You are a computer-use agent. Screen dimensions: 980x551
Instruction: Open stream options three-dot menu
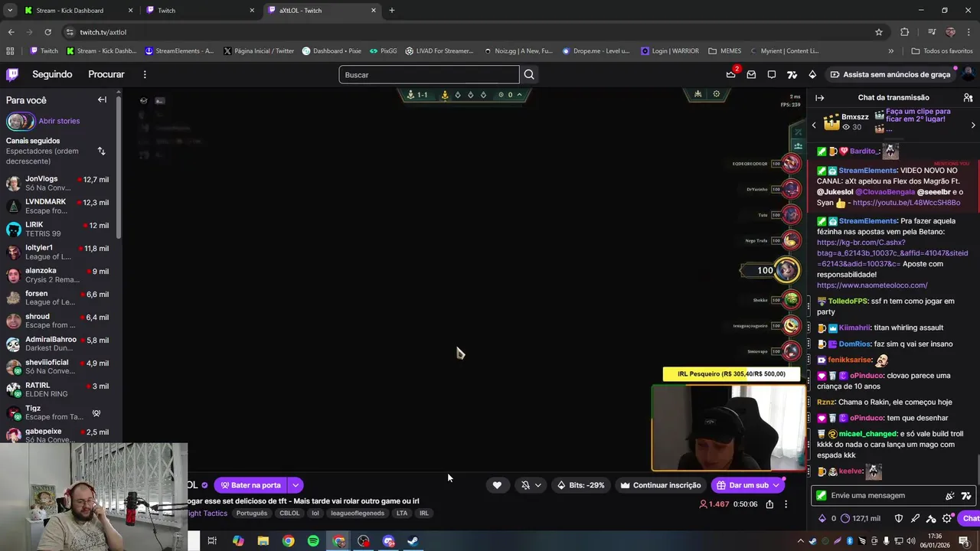[786, 504]
